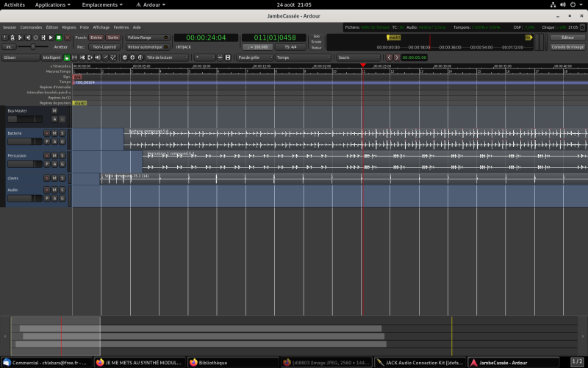Click the Console de mixage button
Image resolution: width=588 pixels, height=368 pixels.
[x=567, y=46]
